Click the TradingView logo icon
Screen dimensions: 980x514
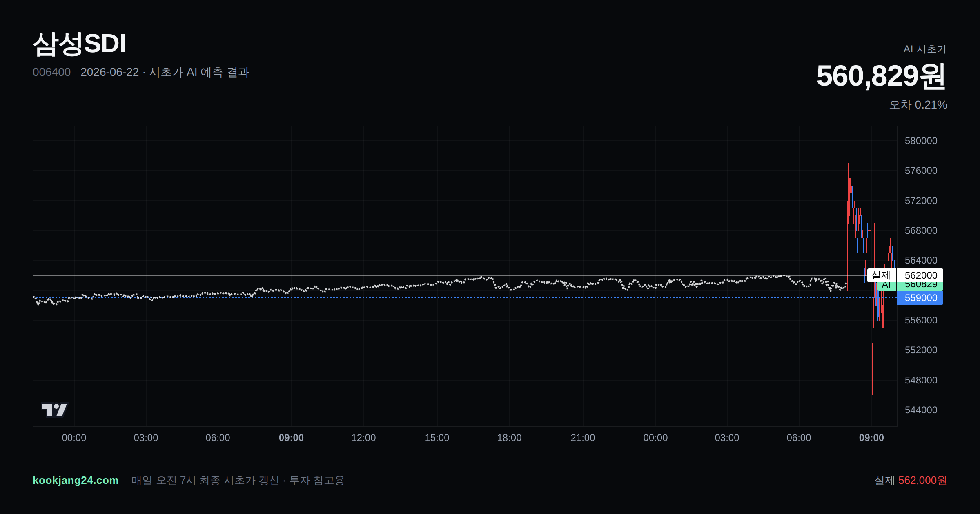[55, 410]
